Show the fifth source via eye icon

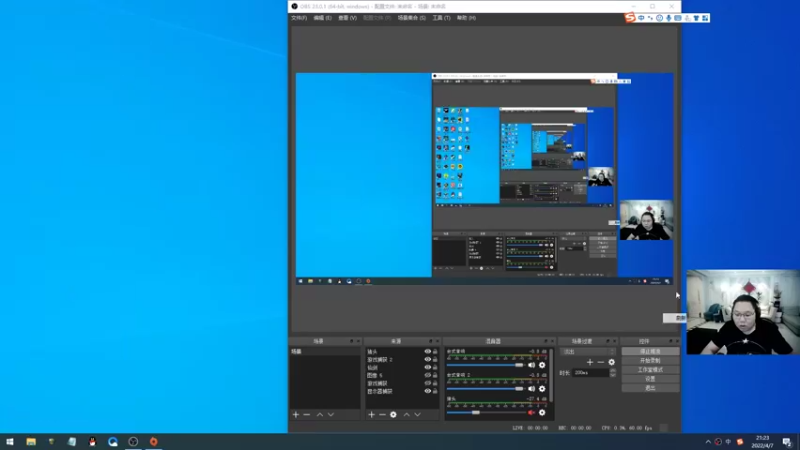[x=428, y=383]
